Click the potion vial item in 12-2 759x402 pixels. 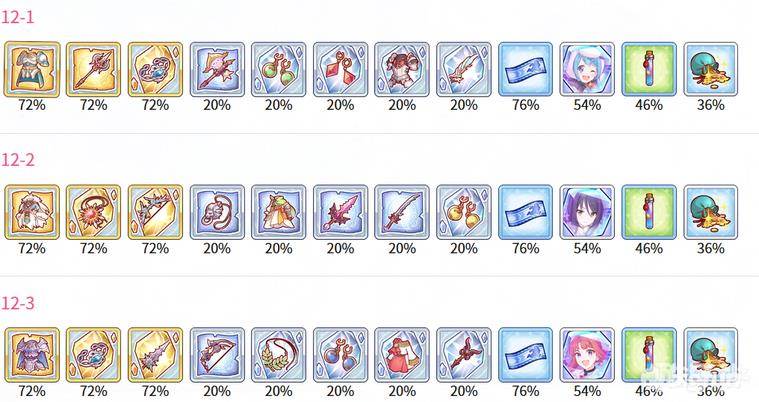(649, 212)
